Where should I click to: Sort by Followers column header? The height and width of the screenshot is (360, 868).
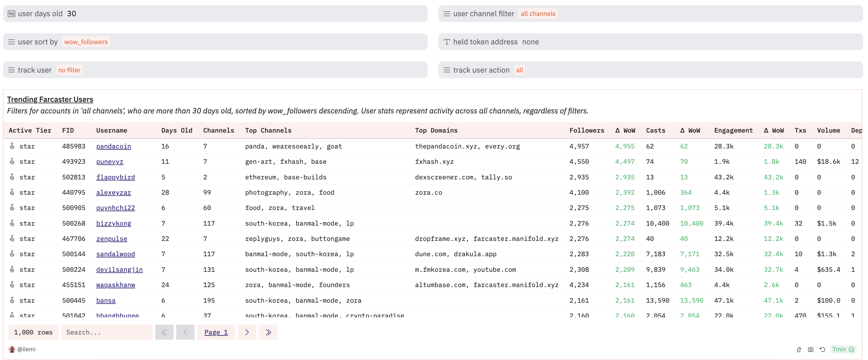[x=587, y=130]
